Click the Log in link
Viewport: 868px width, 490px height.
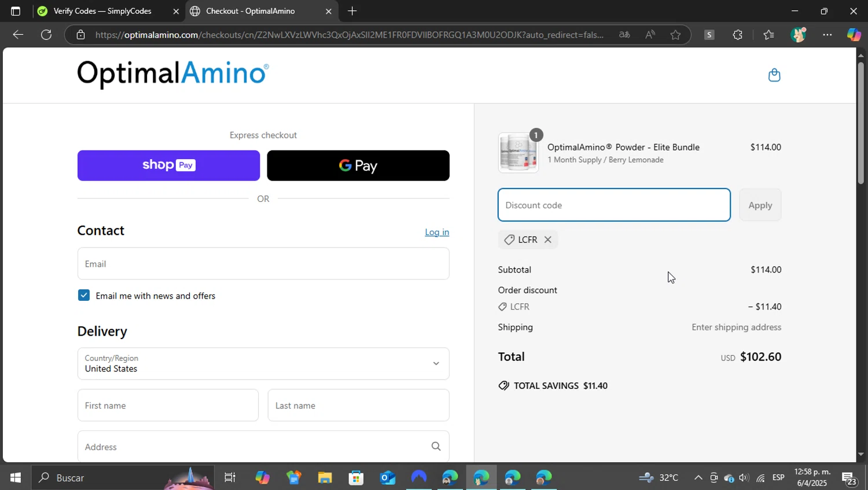pos(437,232)
